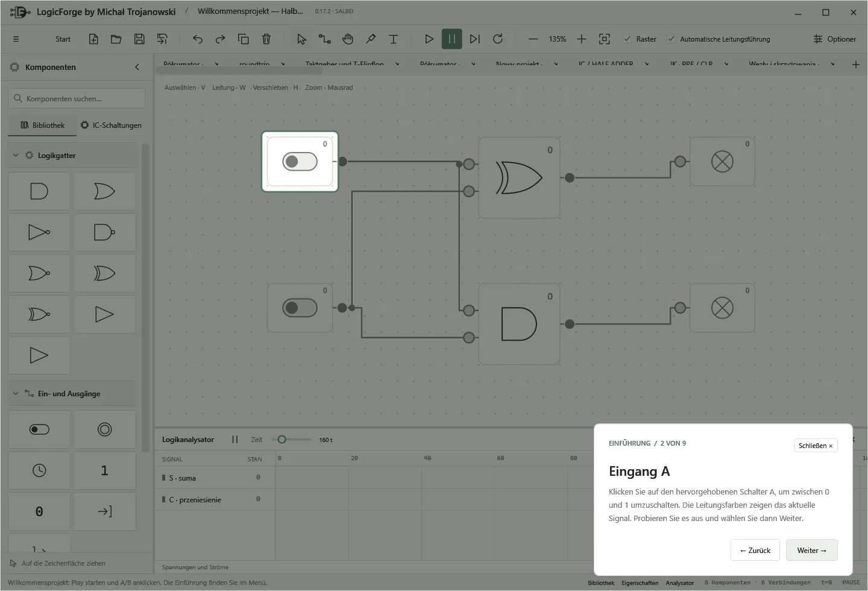This screenshot has height=591, width=868.
Task: Toggle the Raster checkbox
Action: pyautogui.click(x=627, y=39)
